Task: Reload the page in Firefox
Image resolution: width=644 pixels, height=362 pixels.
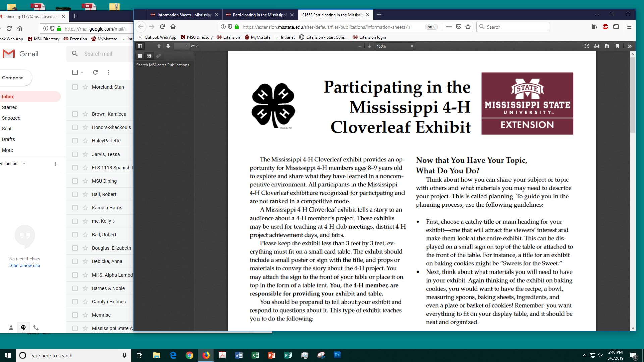Action: pos(162,27)
